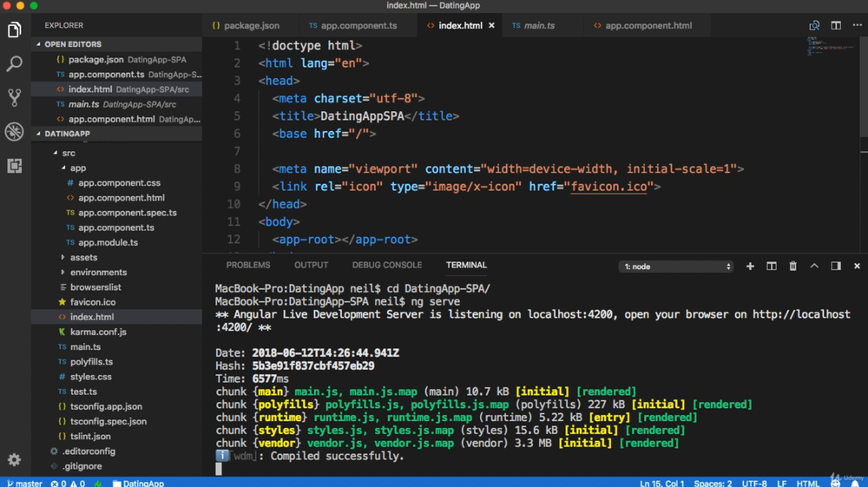Open the Search view in activity bar

[14, 64]
